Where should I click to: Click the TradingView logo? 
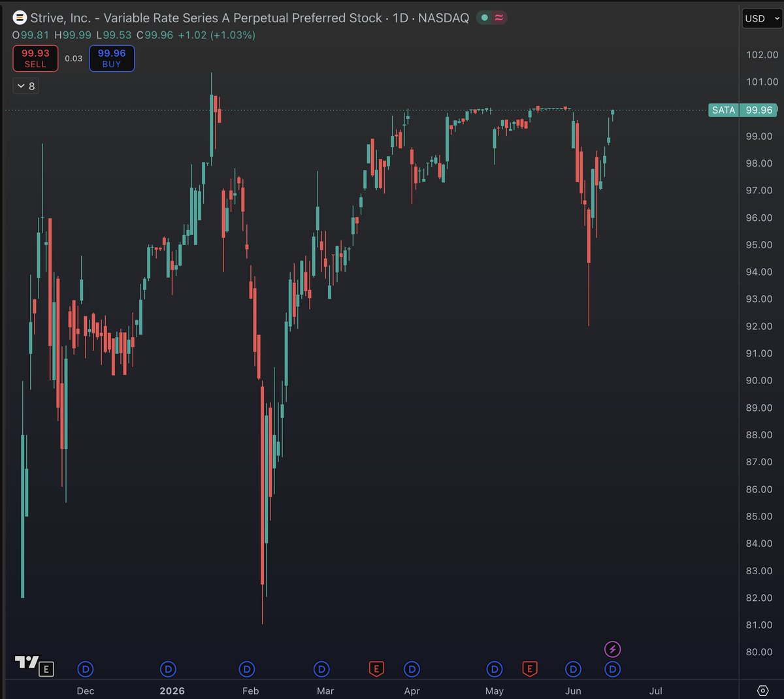coord(27,662)
